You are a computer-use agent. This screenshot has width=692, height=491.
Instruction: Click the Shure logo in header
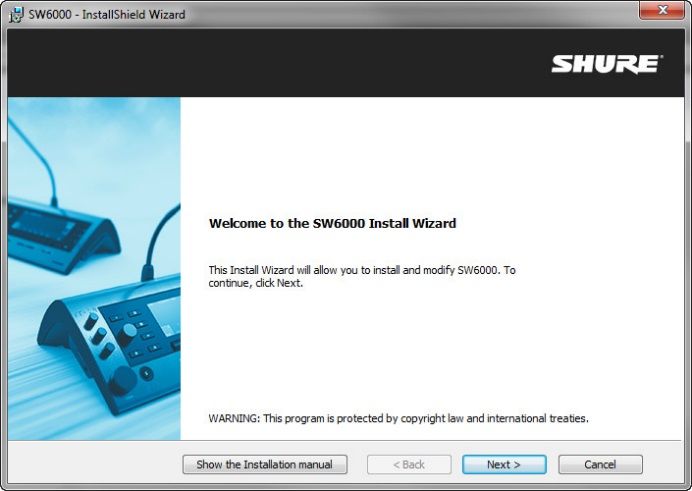607,64
